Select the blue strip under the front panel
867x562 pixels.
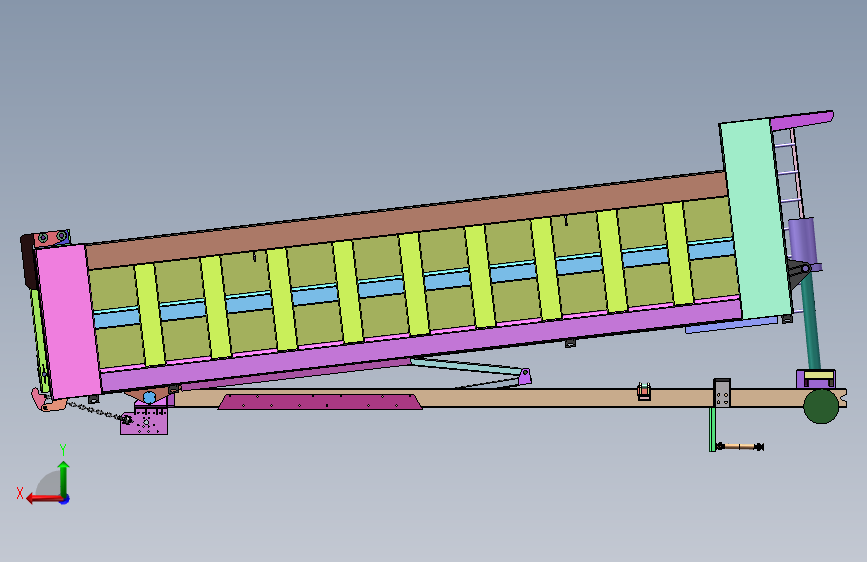pyautogui.click(x=731, y=325)
